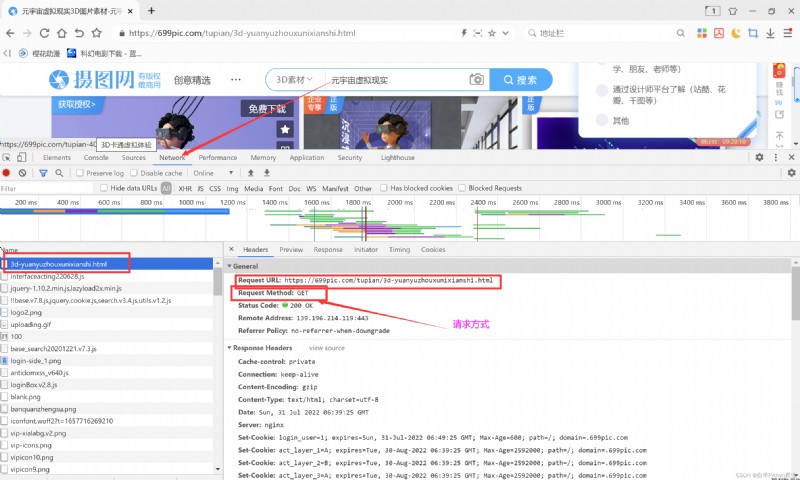The width and height of the screenshot is (800, 480).
Task: Open DevTools more options menu
Action: pos(776,157)
